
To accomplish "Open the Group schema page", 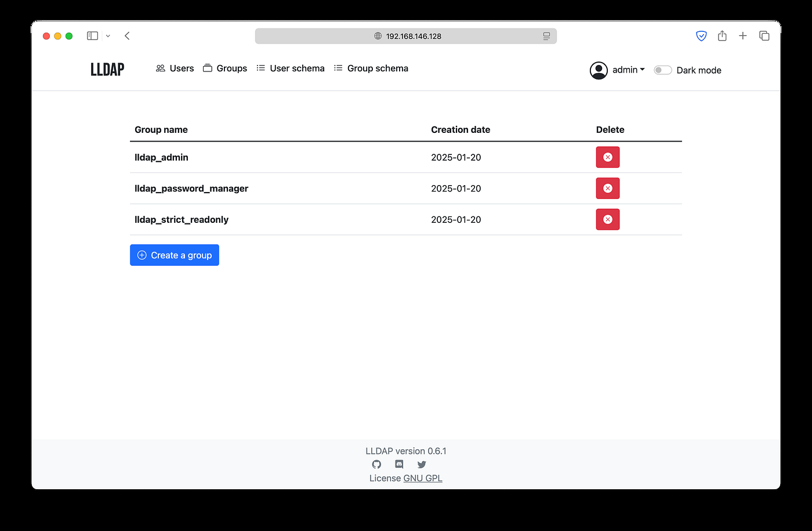I will click(371, 68).
